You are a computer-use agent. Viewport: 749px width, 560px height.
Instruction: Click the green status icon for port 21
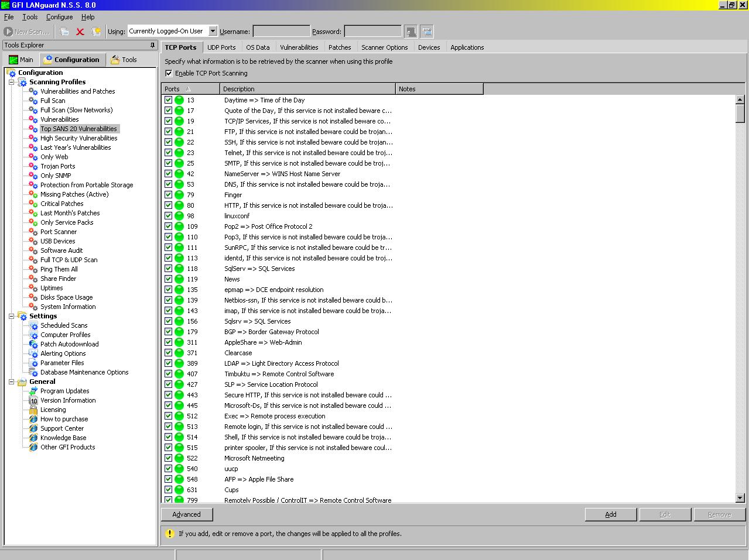pos(179,132)
